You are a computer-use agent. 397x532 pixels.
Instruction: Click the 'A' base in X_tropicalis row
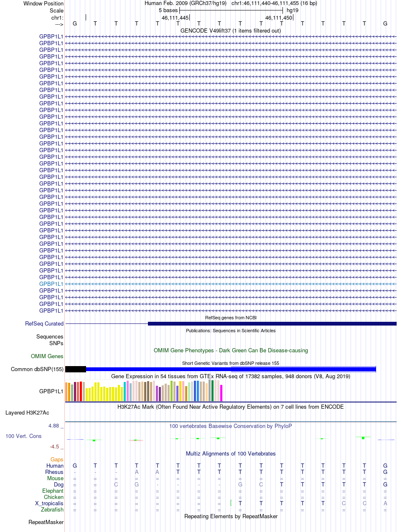pyautogui.click(x=385, y=503)
